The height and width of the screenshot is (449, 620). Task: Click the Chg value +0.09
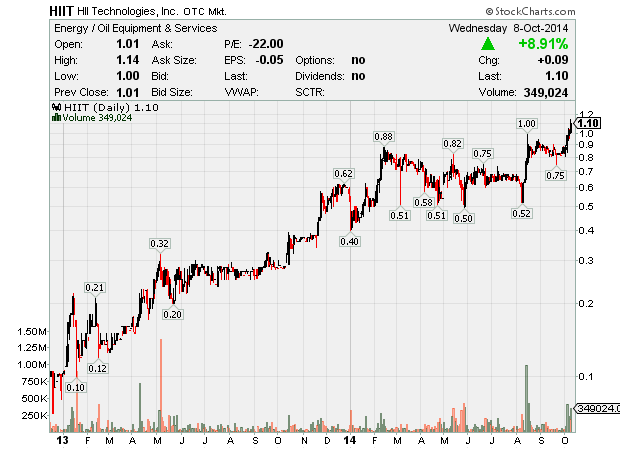[553, 60]
